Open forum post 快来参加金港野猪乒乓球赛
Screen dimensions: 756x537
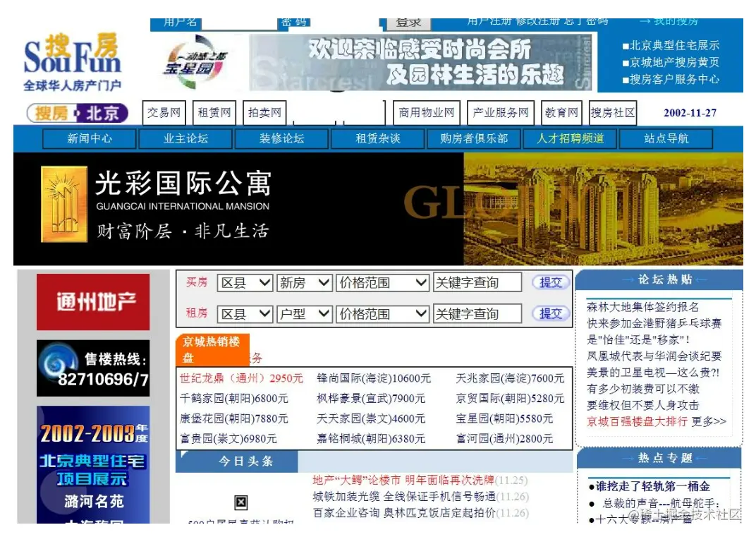(654, 324)
